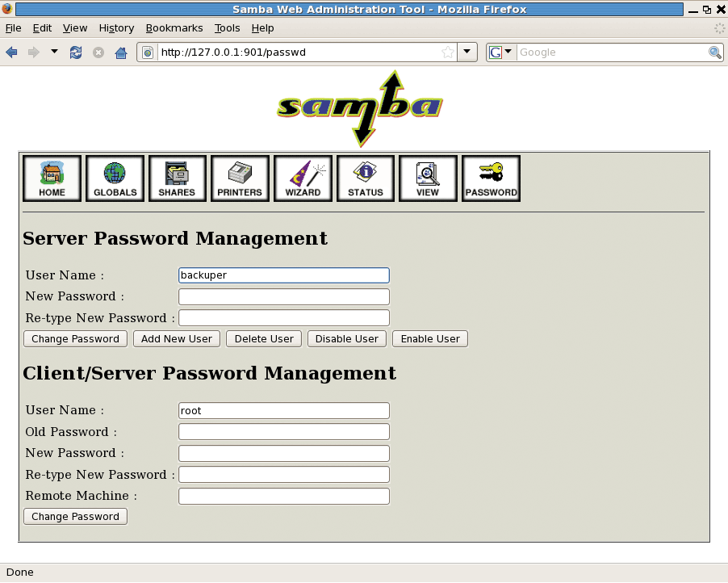Open the File menu
The image size is (728, 583).
[13, 28]
